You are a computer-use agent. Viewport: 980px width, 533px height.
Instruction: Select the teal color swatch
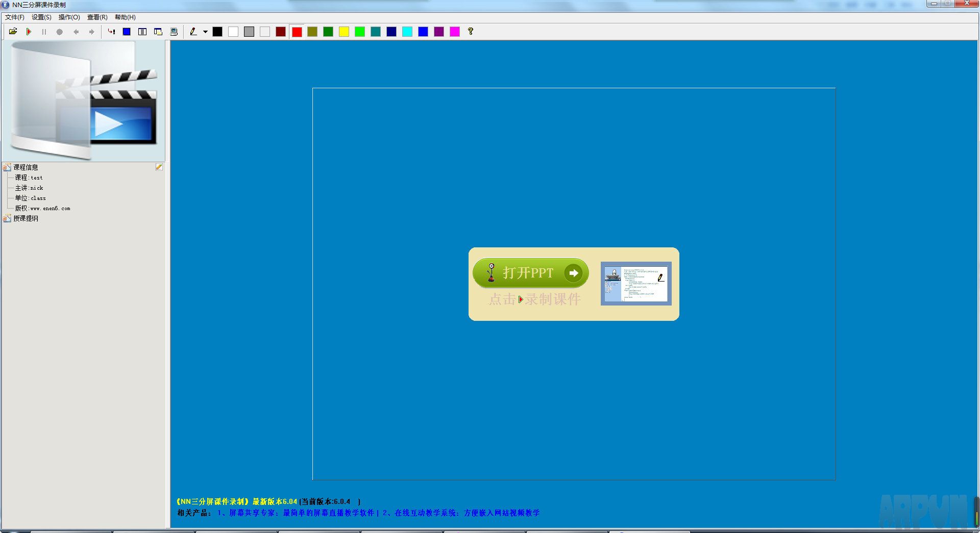click(x=376, y=32)
